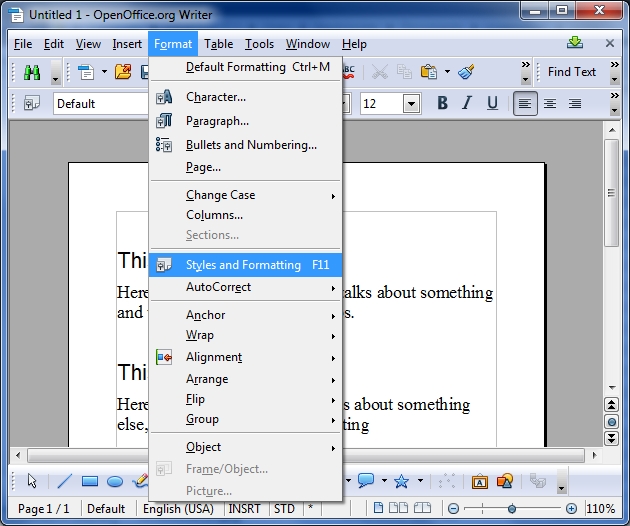
Task: Click the font size input field showing 12
Action: pyautogui.click(x=382, y=104)
